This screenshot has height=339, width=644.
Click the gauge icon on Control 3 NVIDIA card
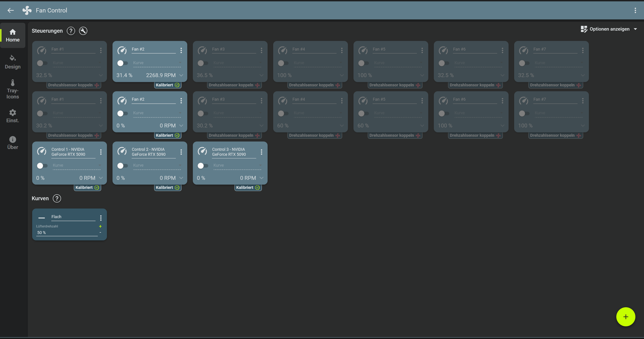point(202,151)
